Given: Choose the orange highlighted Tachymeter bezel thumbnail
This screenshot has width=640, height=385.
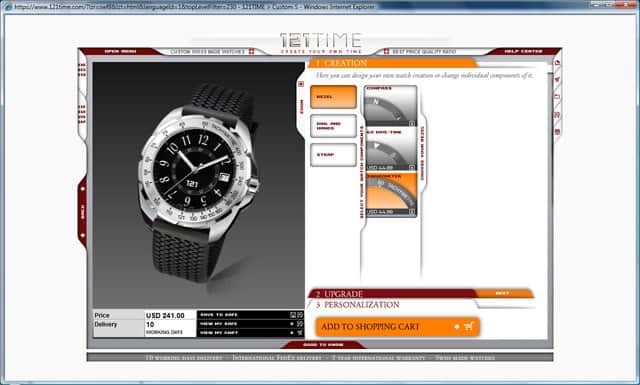Looking at the screenshot, I should (391, 194).
